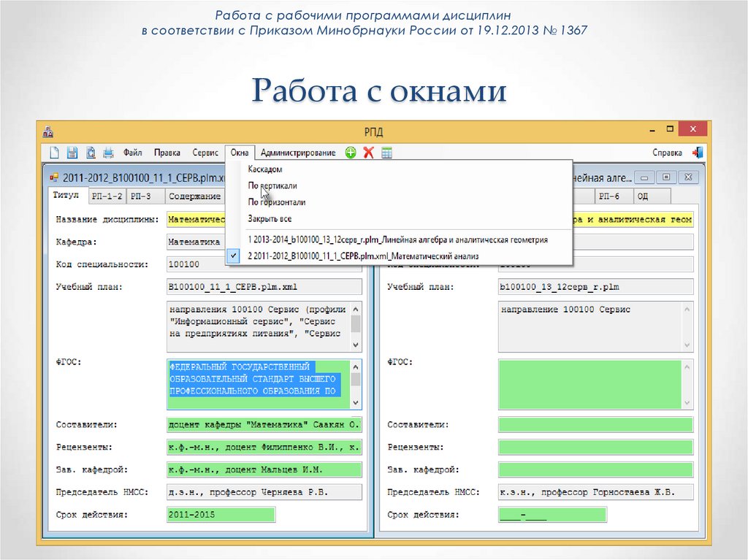Click the printer icon to print
This screenshot has height=560, width=748.
107,152
